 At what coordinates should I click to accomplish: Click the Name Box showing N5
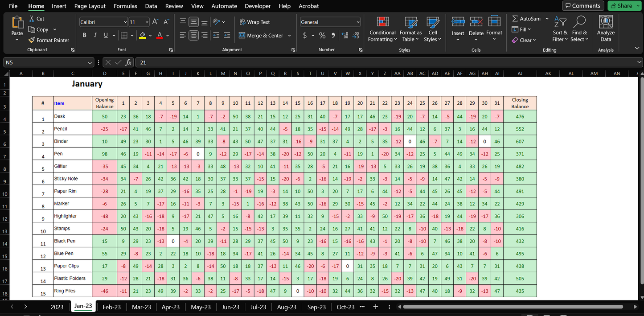[x=45, y=62]
